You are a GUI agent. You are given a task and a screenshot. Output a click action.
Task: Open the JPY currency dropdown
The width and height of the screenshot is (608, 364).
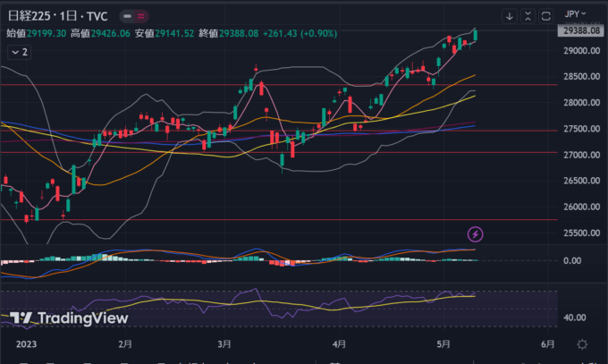576,14
